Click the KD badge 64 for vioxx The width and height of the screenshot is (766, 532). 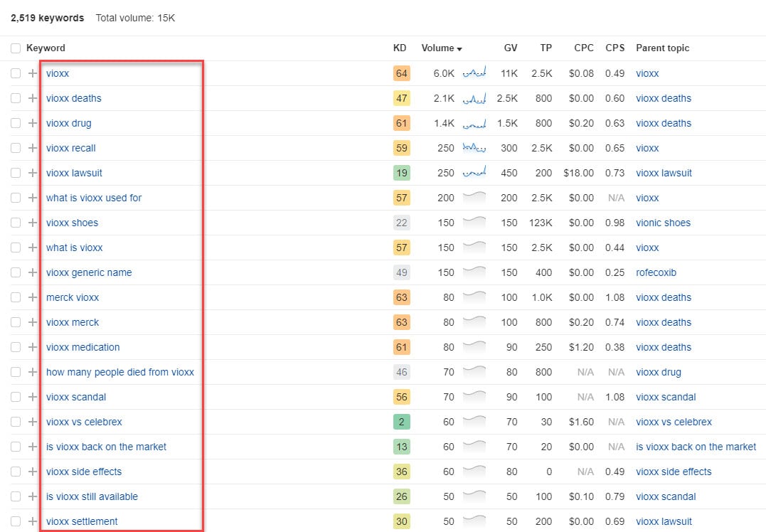pos(402,73)
